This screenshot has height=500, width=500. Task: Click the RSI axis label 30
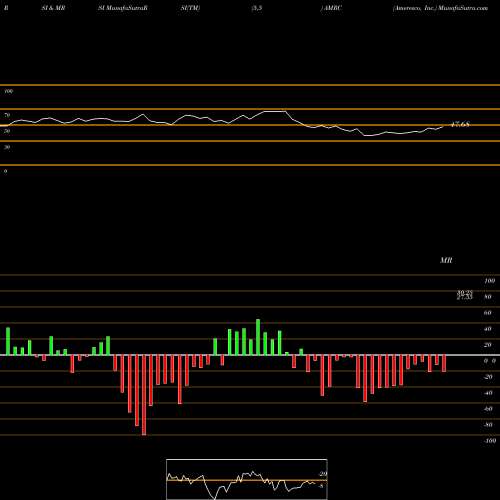point(7,147)
